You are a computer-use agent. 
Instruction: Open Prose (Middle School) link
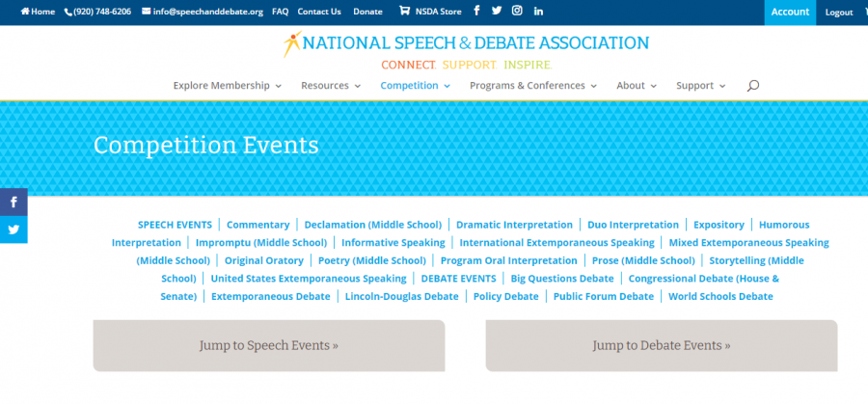point(643,260)
